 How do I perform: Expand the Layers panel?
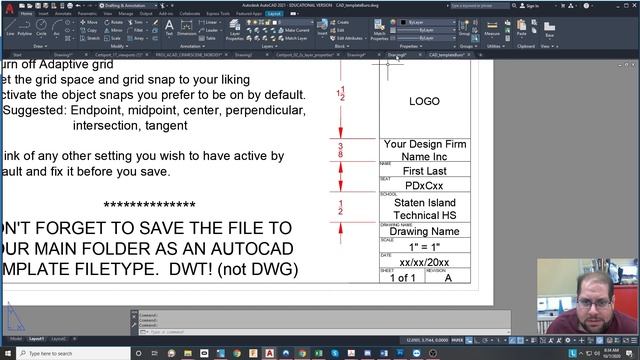pyautogui.click(x=269, y=46)
